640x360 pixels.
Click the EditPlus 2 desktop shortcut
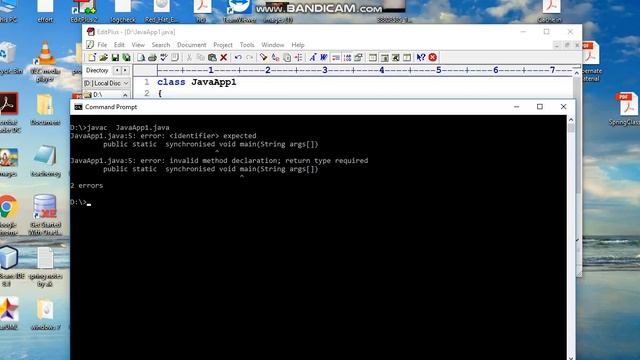pyautogui.click(x=84, y=11)
